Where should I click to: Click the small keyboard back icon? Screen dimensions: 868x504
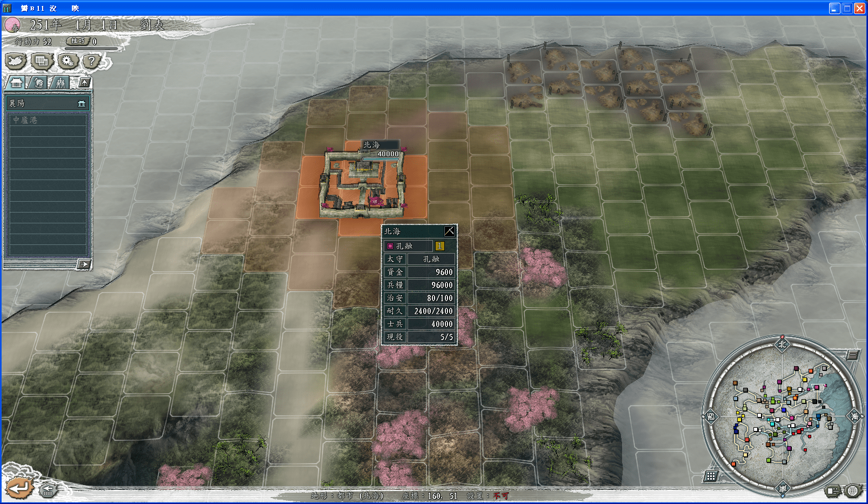[x=48, y=490]
